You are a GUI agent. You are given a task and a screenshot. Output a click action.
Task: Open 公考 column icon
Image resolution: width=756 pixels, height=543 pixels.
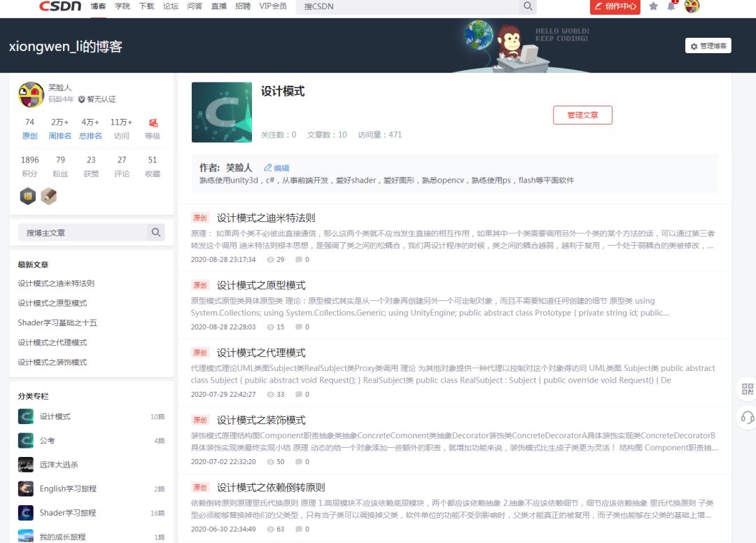(x=26, y=440)
